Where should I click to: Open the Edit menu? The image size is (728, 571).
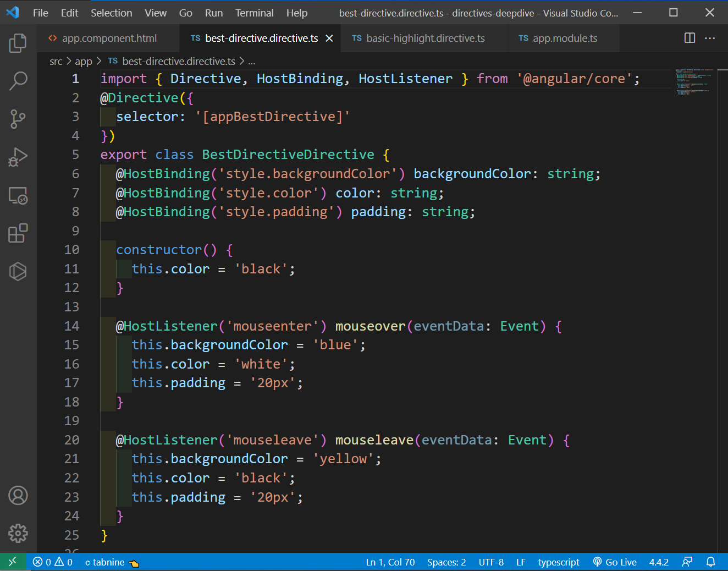69,13
